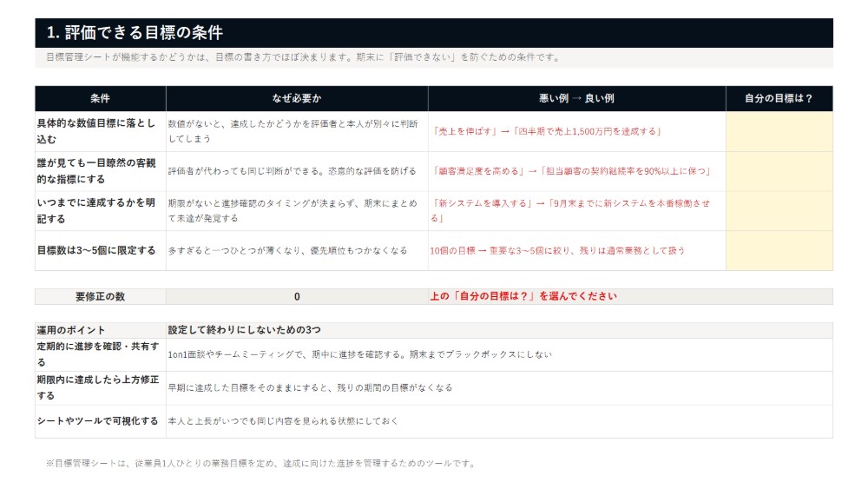
Task: Click the reason cell starting '数値がないと'
Action: (297, 131)
